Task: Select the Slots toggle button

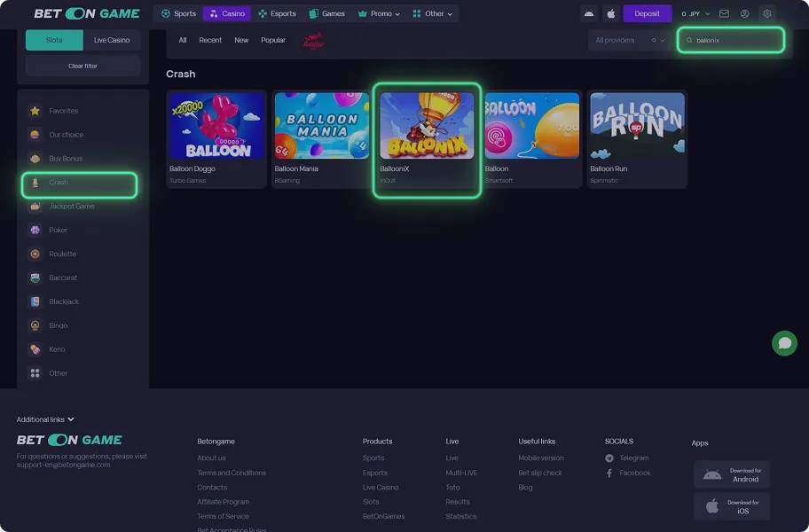Action: pyautogui.click(x=54, y=40)
